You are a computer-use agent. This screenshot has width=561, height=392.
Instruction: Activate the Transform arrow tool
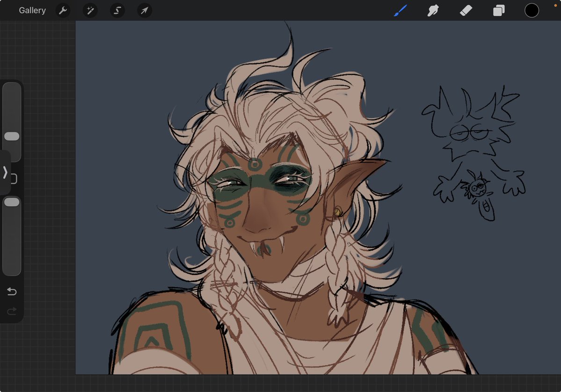point(145,10)
